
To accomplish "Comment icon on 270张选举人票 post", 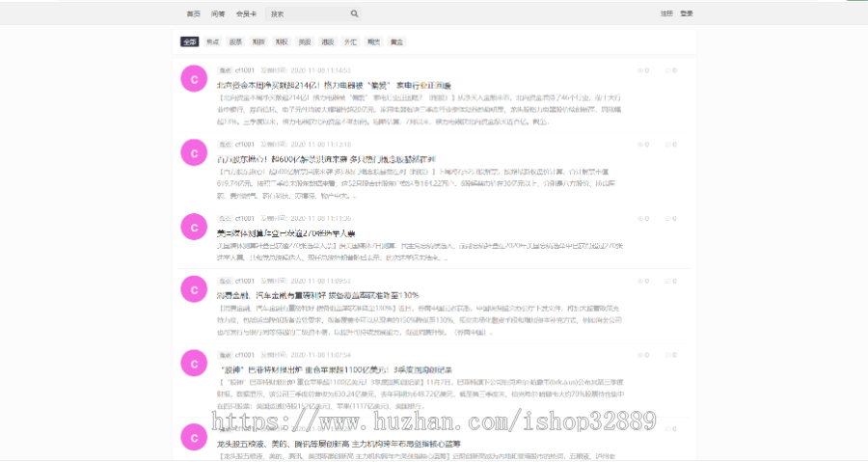I will click(x=667, y=219).
